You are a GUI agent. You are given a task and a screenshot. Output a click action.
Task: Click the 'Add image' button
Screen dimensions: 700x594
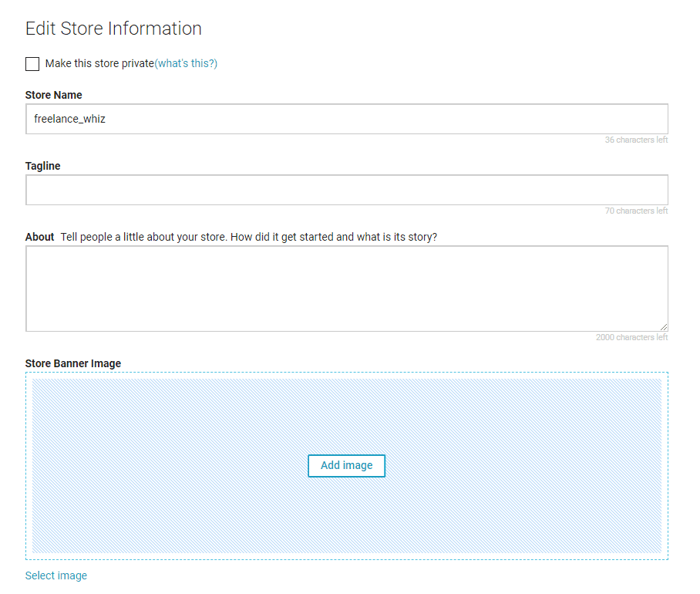click(346, 466)
